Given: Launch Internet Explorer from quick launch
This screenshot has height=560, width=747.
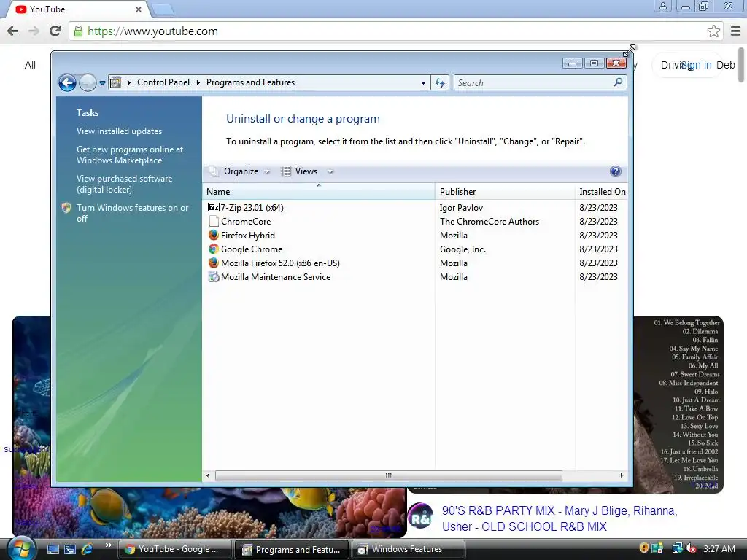Looking at the screenshot, I should click(87, 549).
